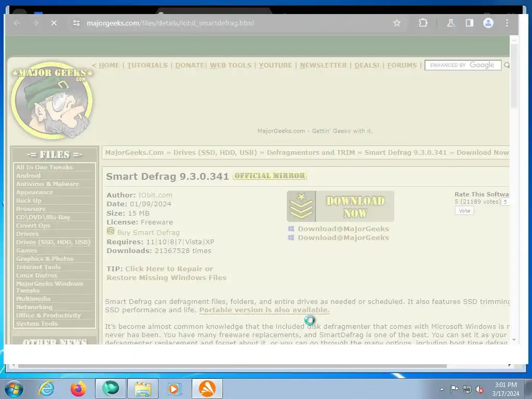Click the Buy Smart Defrag link
Viewport: 532px width, 399px height.
point(148,232)
